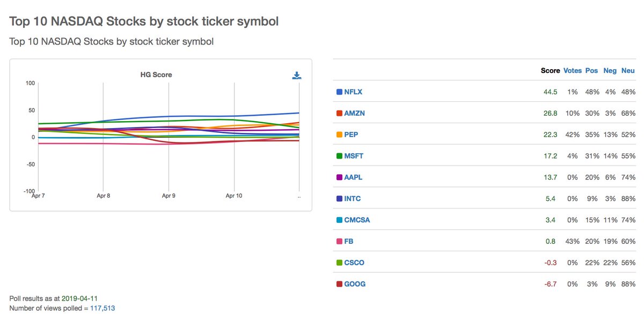Image resolution: width=644 pixels, height=314 pixels.
Task: Click the AAPL purple color swatch
Action: tap(339, 177)
